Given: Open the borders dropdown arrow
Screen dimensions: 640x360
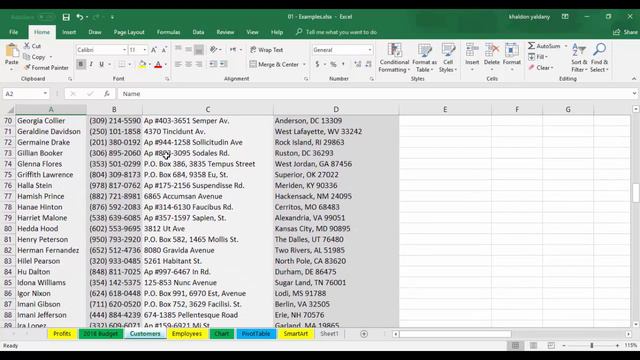Looking at the screenshot, I should tap(129, 64).
